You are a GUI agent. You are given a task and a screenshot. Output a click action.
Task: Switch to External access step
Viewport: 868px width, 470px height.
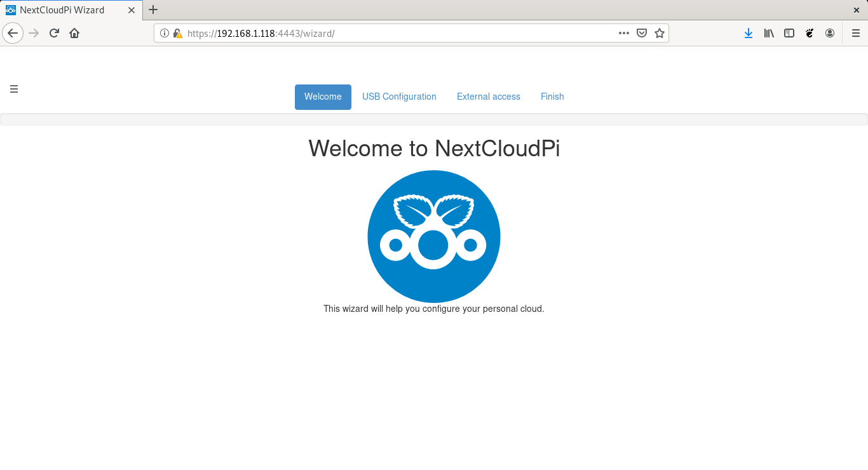tap(489, 97)
